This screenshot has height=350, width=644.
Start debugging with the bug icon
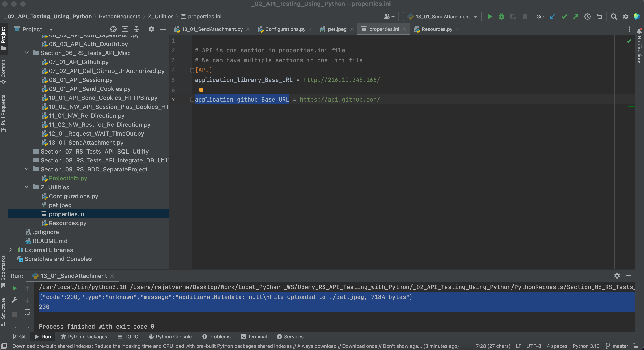point(501,17)
